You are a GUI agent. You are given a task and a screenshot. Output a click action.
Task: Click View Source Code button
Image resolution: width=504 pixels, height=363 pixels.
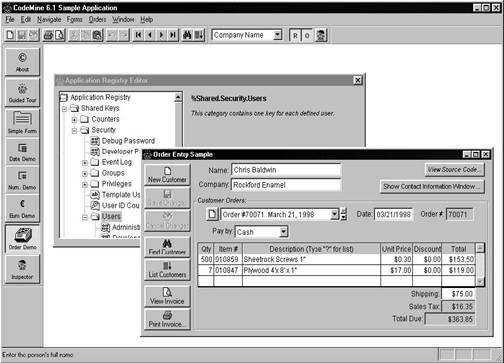click(x=454, y=170)
